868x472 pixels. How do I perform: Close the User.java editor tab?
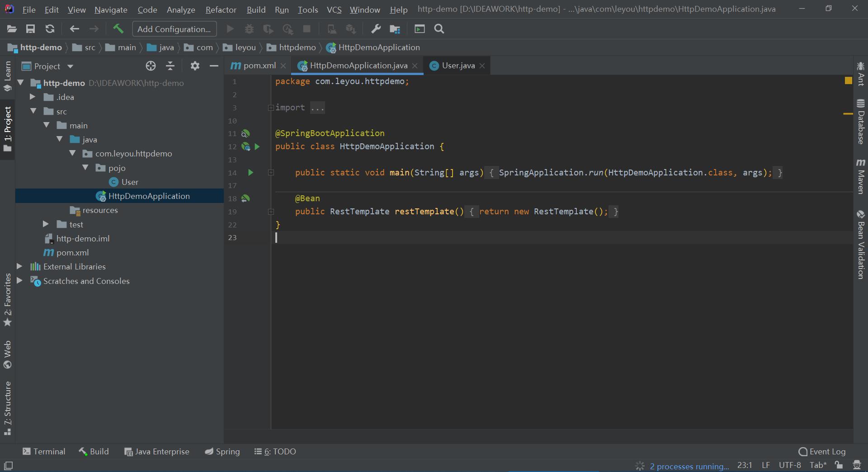coord(482,66)
